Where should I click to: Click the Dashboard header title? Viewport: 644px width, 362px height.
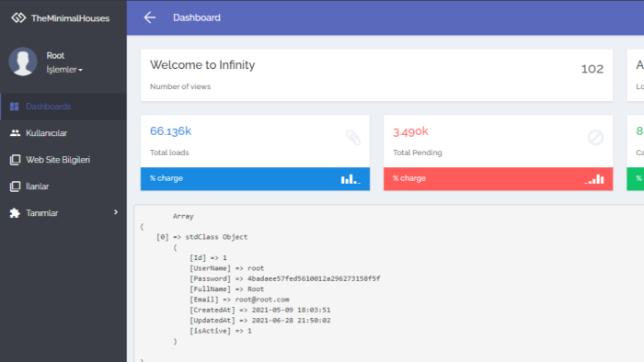pos(197,17)
